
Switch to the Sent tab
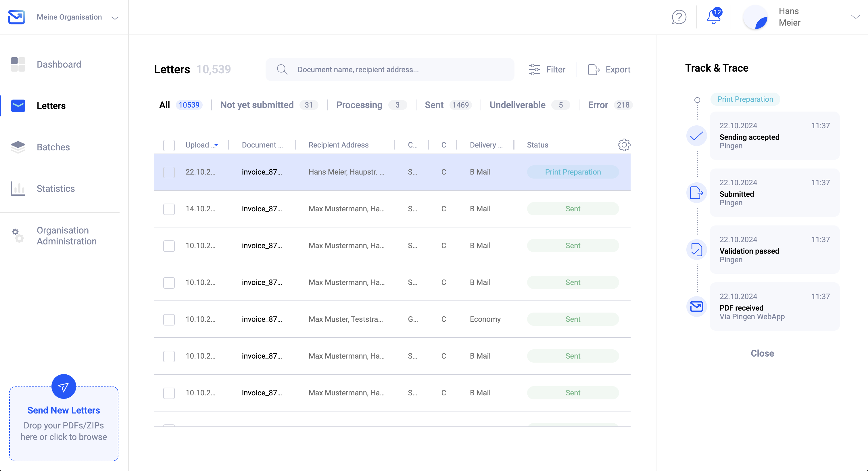[448, 105]
